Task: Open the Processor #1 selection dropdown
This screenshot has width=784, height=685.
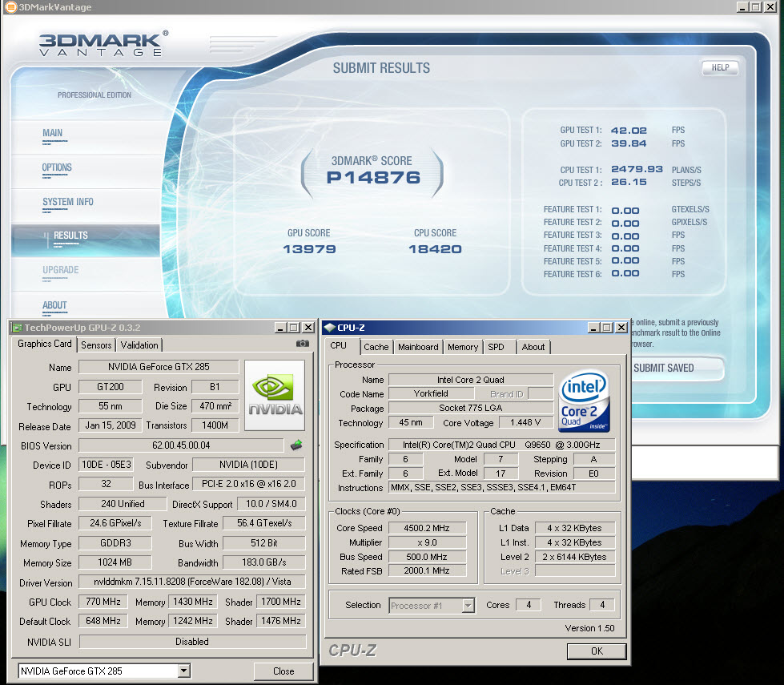Action: (468, 606)
